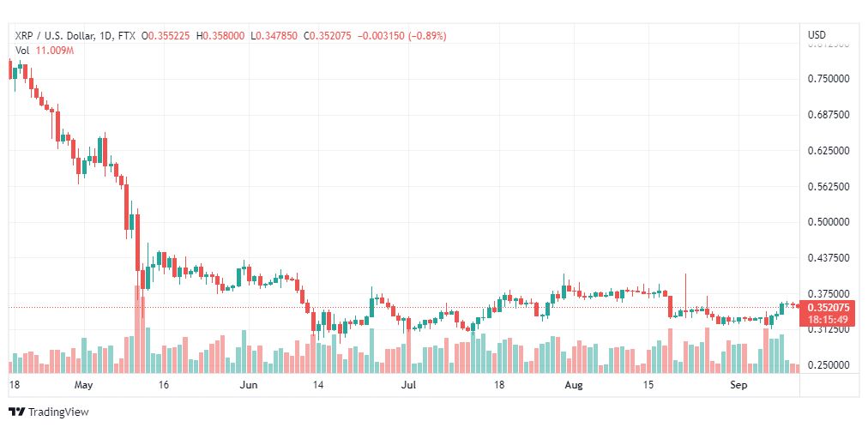Click the red 0.352075 current price tag

[x=829, y=308]
